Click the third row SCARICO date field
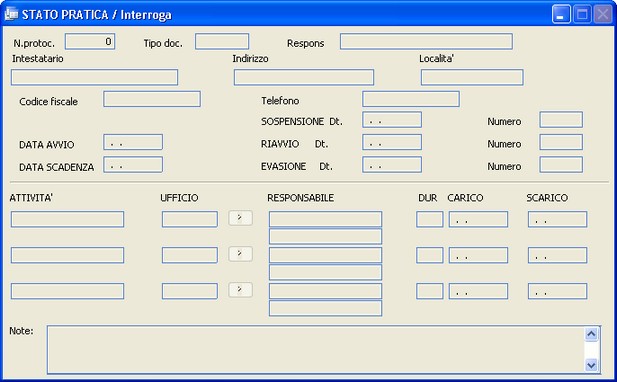Screen dimensions: 617x382 558,291
